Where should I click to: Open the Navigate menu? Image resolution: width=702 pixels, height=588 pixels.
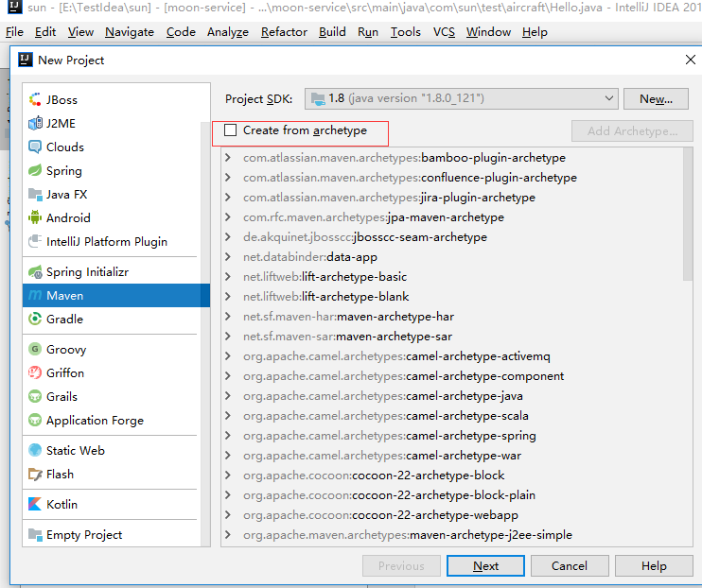[130, 32]
